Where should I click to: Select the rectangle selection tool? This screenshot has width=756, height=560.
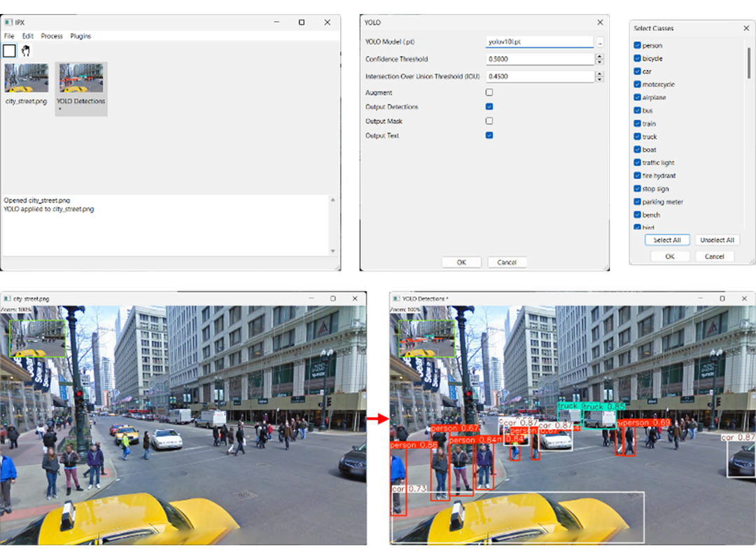(9, 50)
